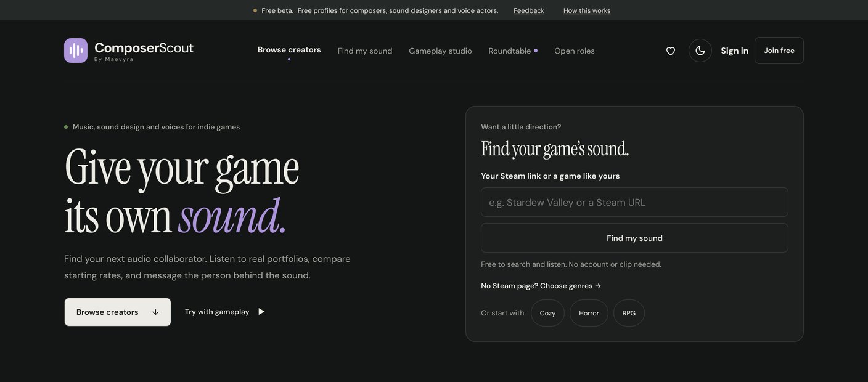Click ComposerScout wordmark text
Viewport: 868px width, 382px height.
144,48
